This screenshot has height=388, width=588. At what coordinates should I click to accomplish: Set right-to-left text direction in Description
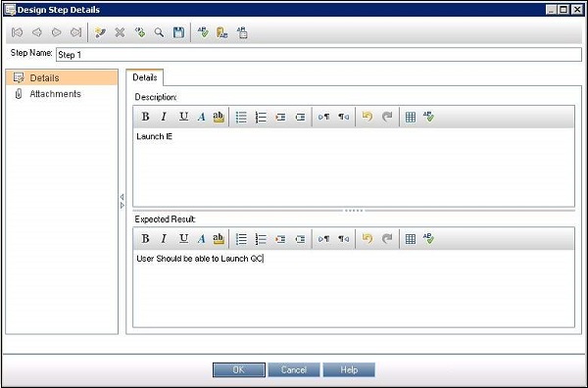tap(344, 117)
